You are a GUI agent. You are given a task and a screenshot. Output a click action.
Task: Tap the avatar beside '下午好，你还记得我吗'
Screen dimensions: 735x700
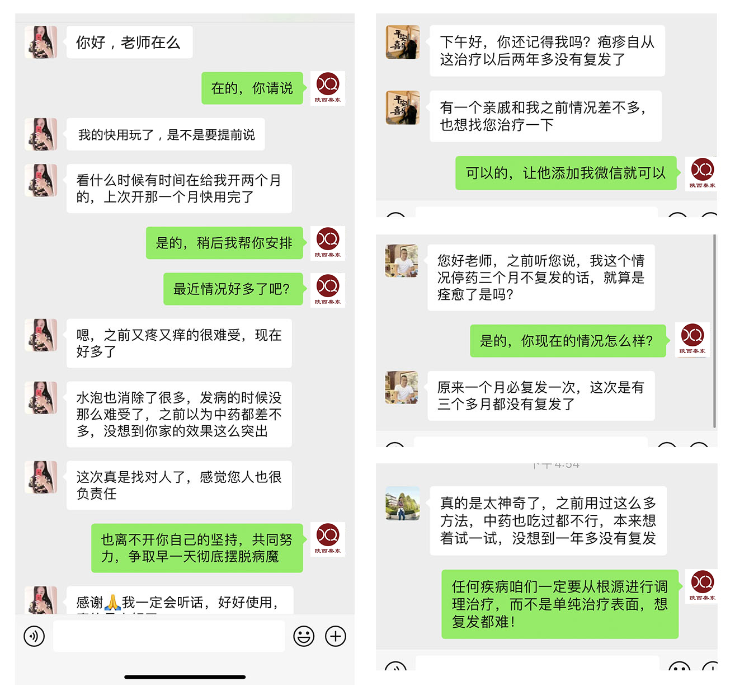(403, 42)
